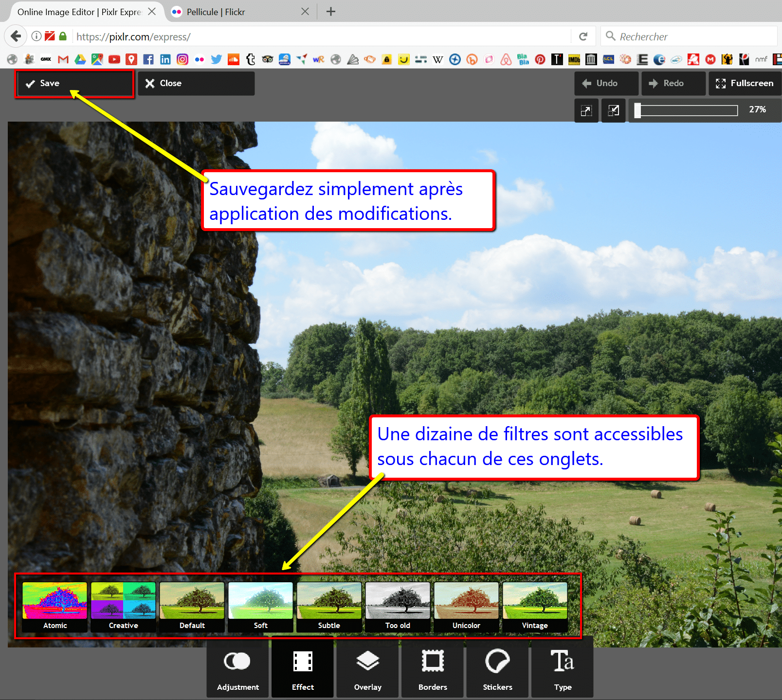Show site information icon in address bar
Image resolution: width=782 pixels, height=700 pixels.
(36, 36)
